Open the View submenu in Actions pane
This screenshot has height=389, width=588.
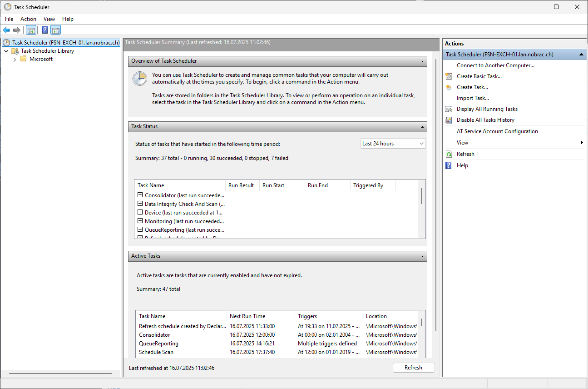click(x=514, y=143)
